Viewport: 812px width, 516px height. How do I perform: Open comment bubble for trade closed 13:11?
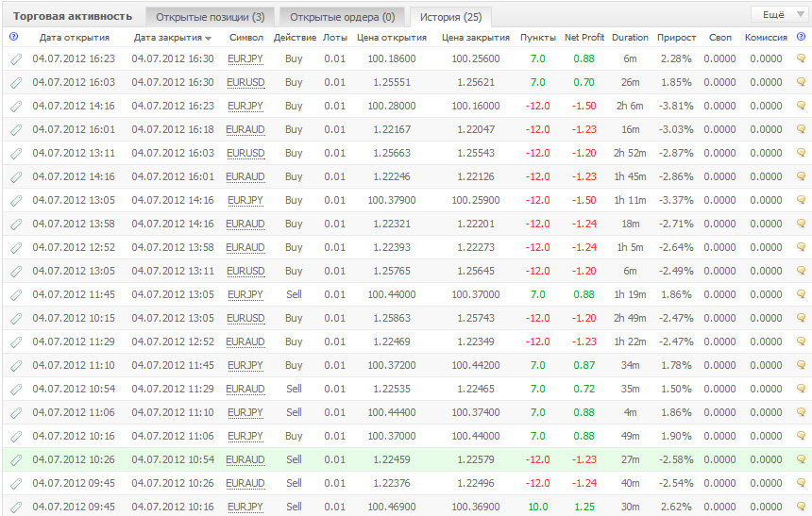pos(801,270)
